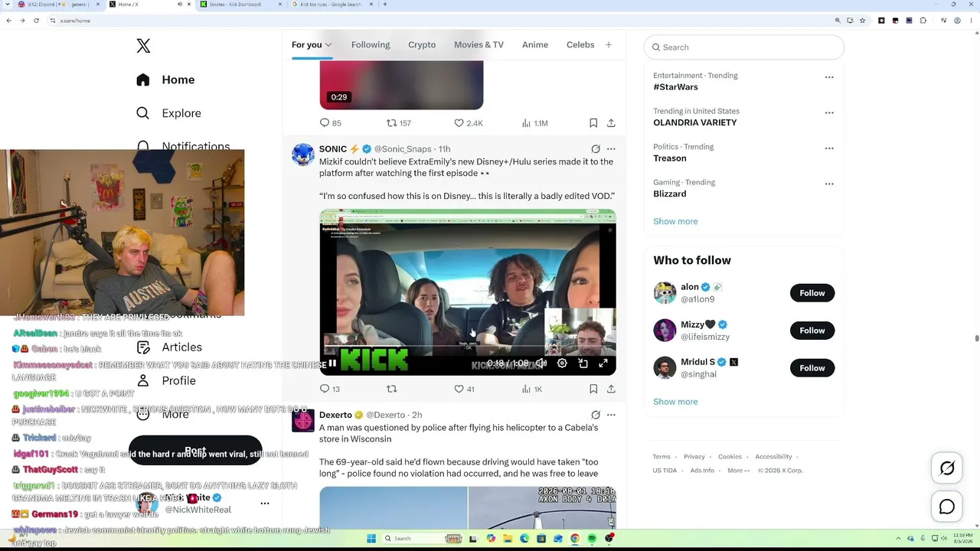
Task: Expand the More footer menu
Action: pos(738,471)
